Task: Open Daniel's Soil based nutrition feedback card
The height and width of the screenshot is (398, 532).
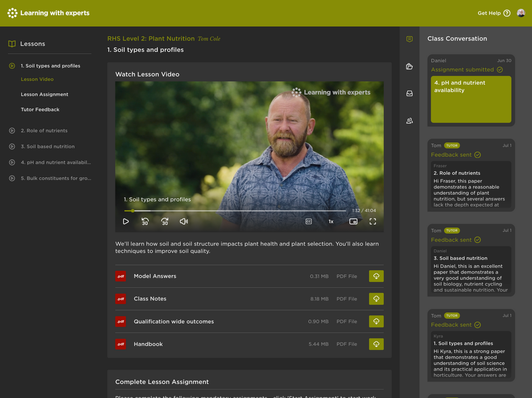Action: 471,269
